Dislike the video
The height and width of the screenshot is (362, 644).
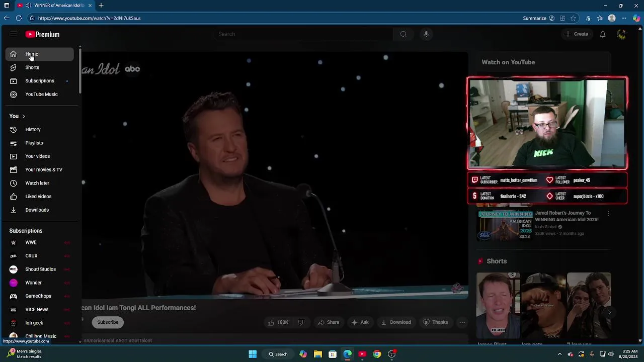301,322
